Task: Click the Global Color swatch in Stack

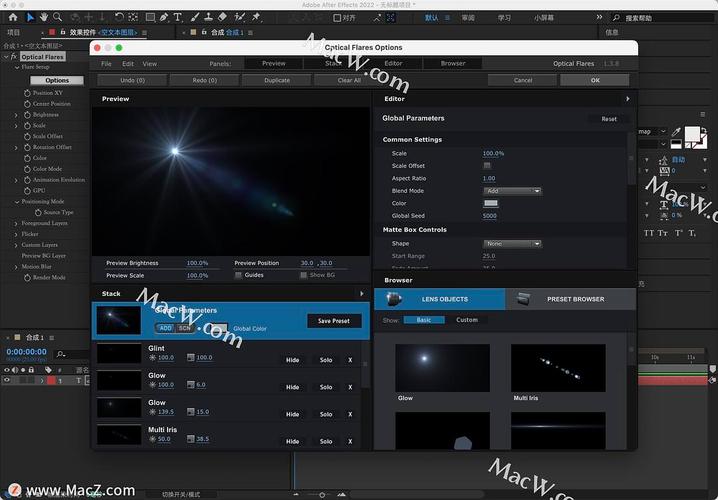Action: pos(218,328)
